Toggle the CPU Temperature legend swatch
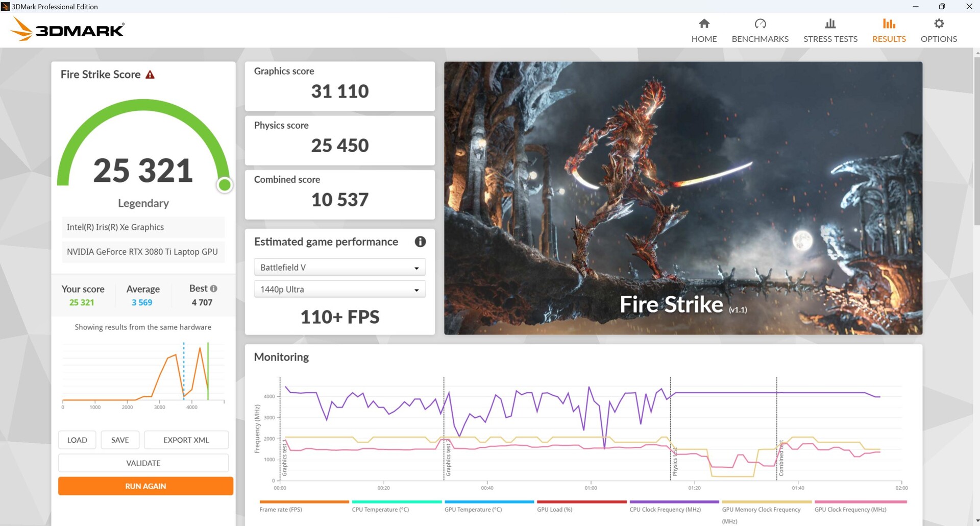Image resolution: width=980 pixels, height=526 pixels. tap(397, 502)
